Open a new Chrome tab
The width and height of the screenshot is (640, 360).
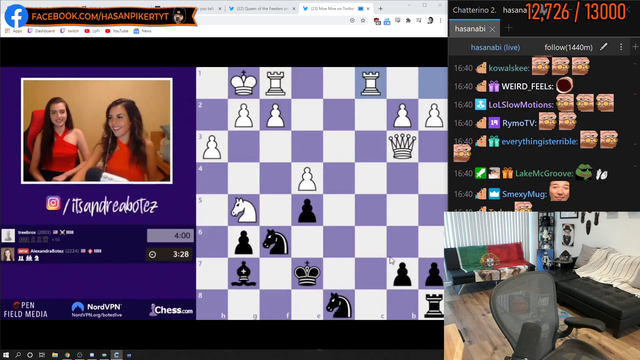380,8
